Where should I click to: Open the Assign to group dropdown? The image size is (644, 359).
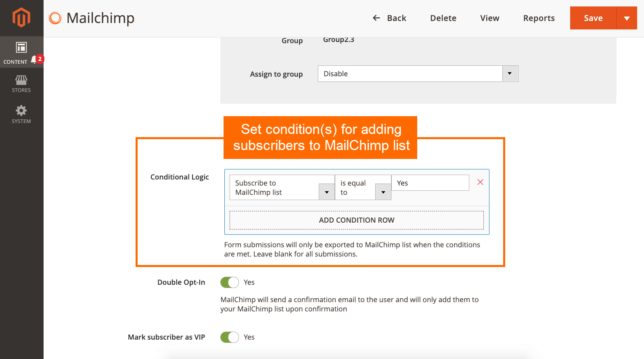pos(418,74)
